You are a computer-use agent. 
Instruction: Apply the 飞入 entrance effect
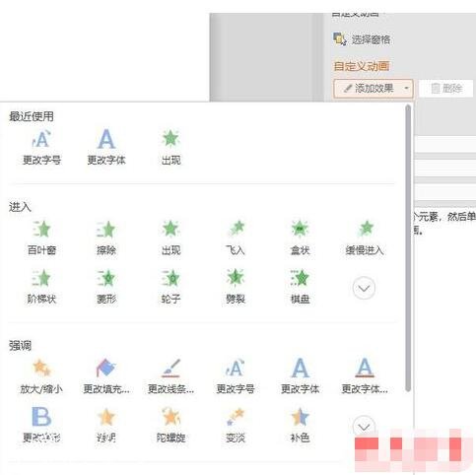236,237
